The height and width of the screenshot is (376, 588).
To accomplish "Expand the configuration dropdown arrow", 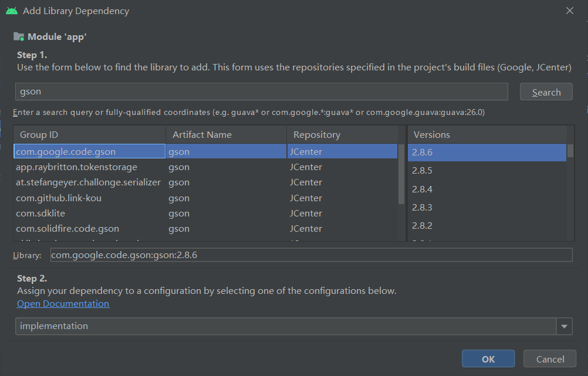I will (564, 326).
